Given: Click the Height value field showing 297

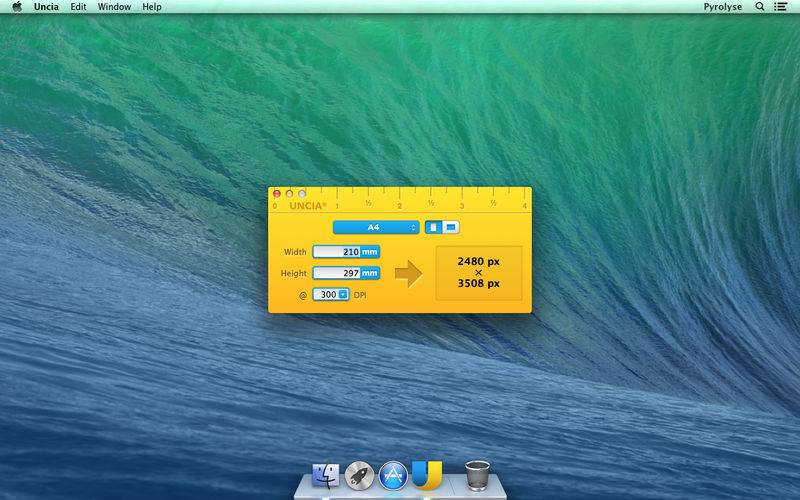Looking at the screenshot, I should point(337,273).
